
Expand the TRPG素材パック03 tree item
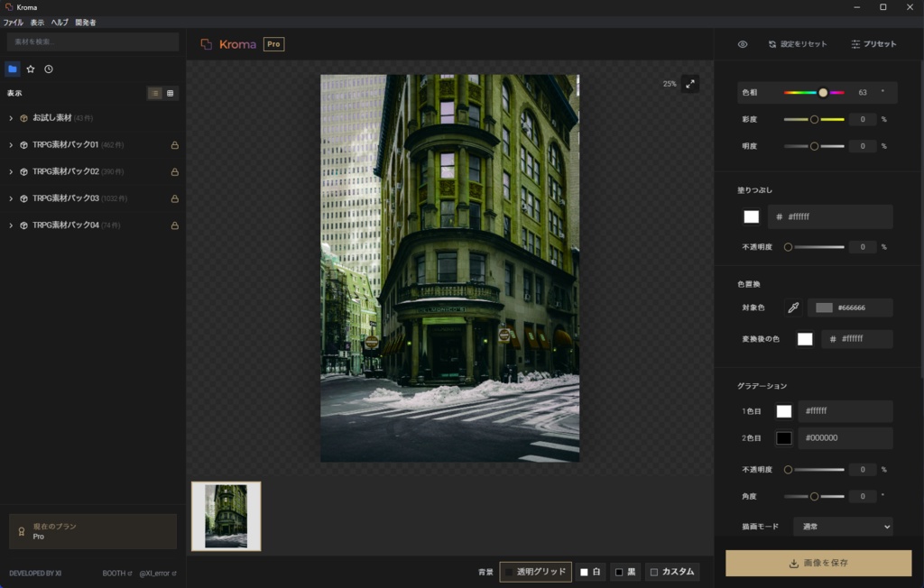click(11, 198)
